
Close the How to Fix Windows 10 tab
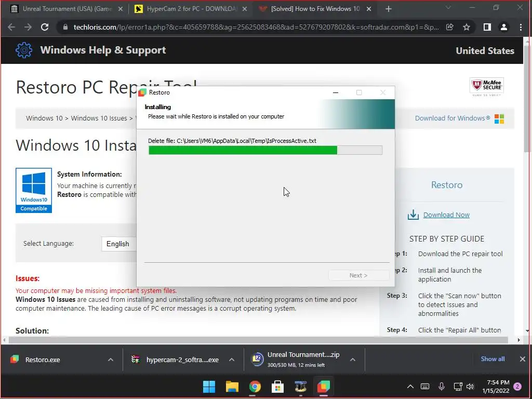point(369,9)
